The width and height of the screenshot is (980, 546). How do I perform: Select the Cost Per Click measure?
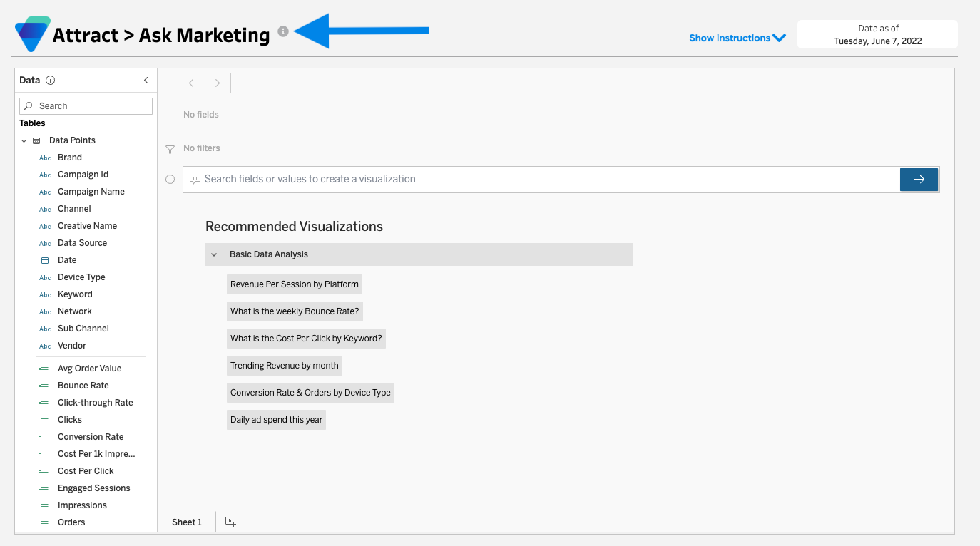[x=86, y=471]
